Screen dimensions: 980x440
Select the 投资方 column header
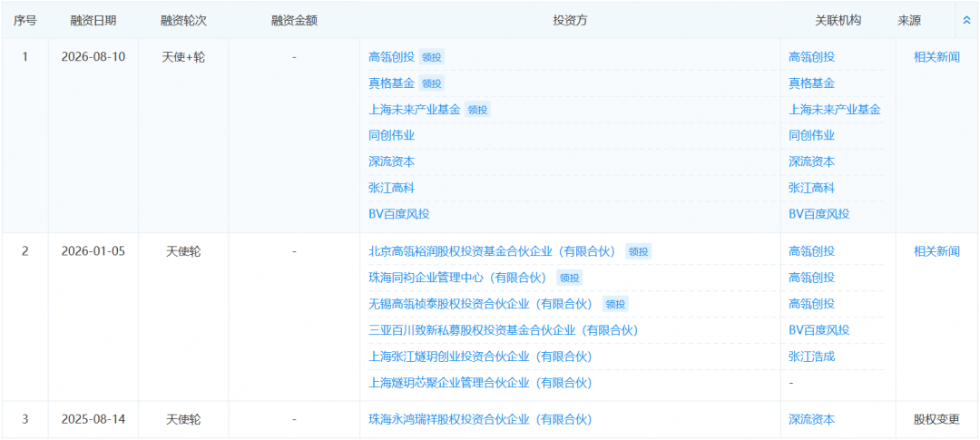point(570,21)
